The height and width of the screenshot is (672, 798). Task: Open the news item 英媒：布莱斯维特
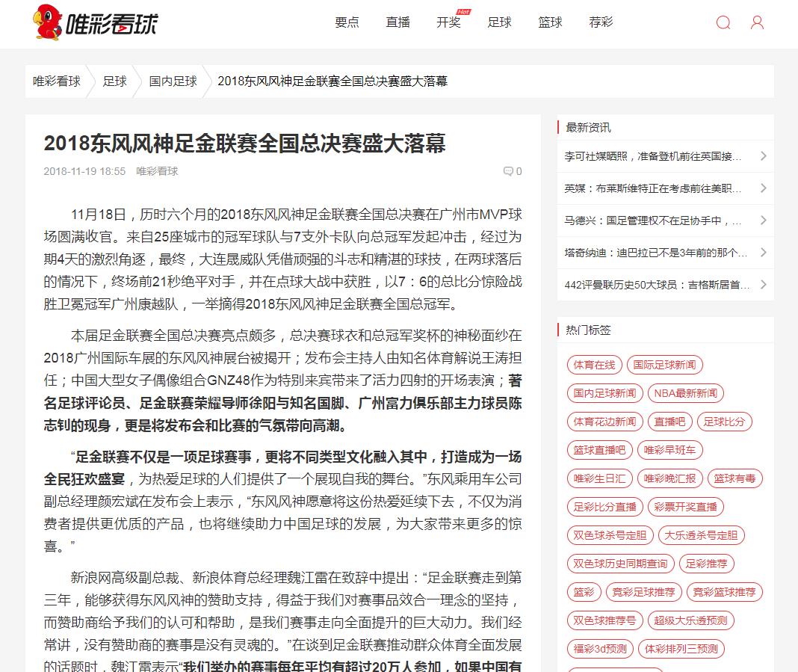pyautogui.click(x=653, y=188)
